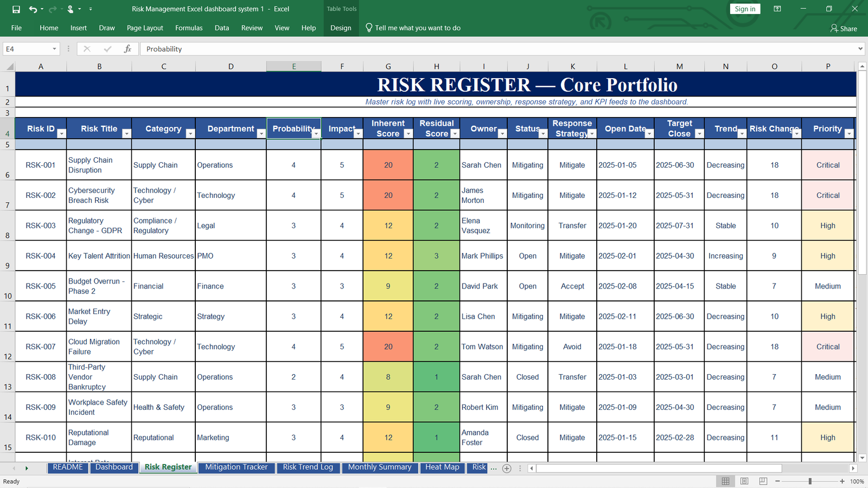
Task: Select the RSK-008 residual score cell
Action: click(x=436, y=377)
